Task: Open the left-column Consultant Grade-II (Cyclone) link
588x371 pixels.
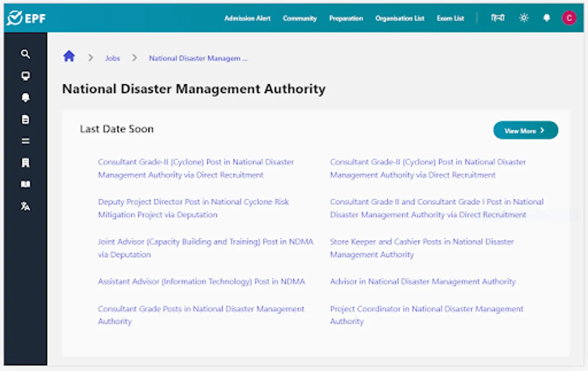Action: pos(196,168)
